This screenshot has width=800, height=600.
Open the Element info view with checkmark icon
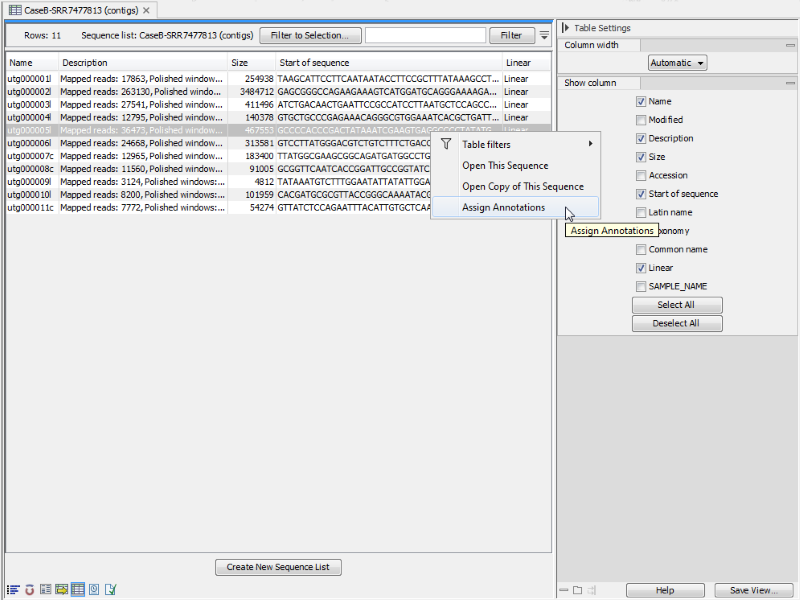click(110, 590)
